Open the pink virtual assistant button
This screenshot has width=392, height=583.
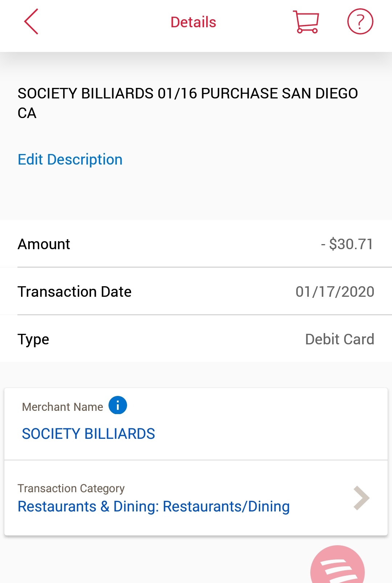(x=338, y=567)
